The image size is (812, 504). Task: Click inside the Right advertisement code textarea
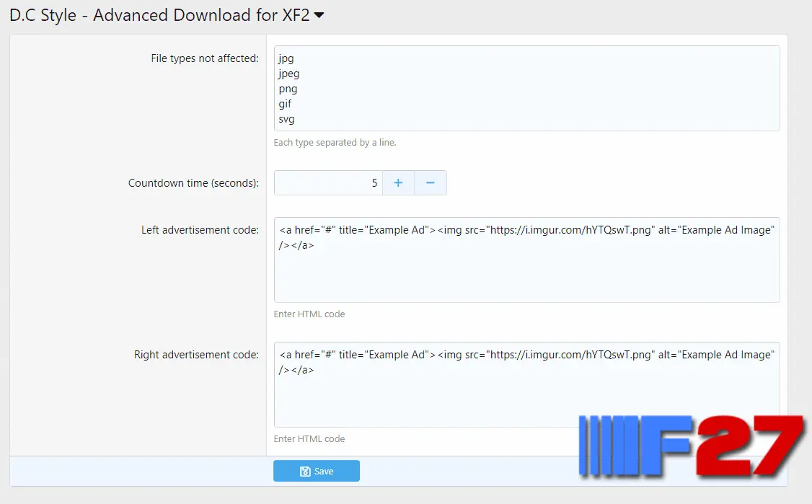tap(526, 384)
